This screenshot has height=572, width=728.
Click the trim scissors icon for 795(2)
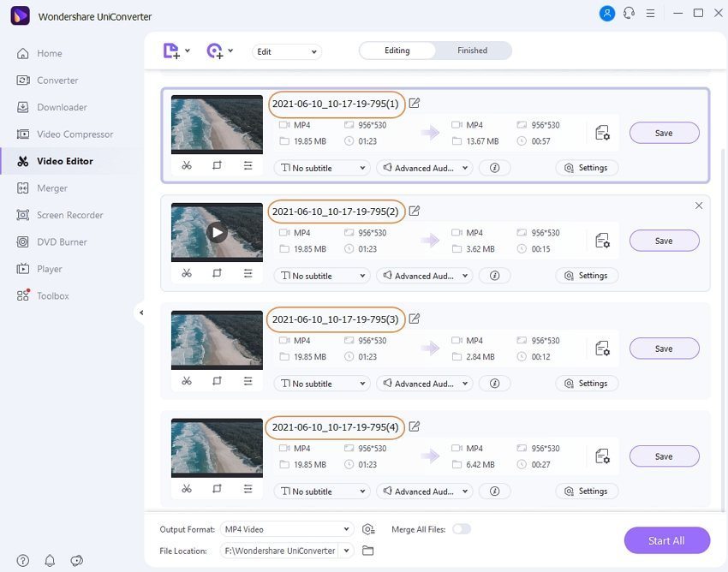[x=187, y=273]
